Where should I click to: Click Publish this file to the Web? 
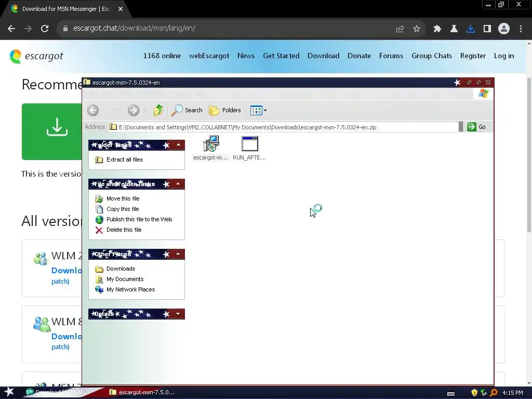(x=139, y=219)
